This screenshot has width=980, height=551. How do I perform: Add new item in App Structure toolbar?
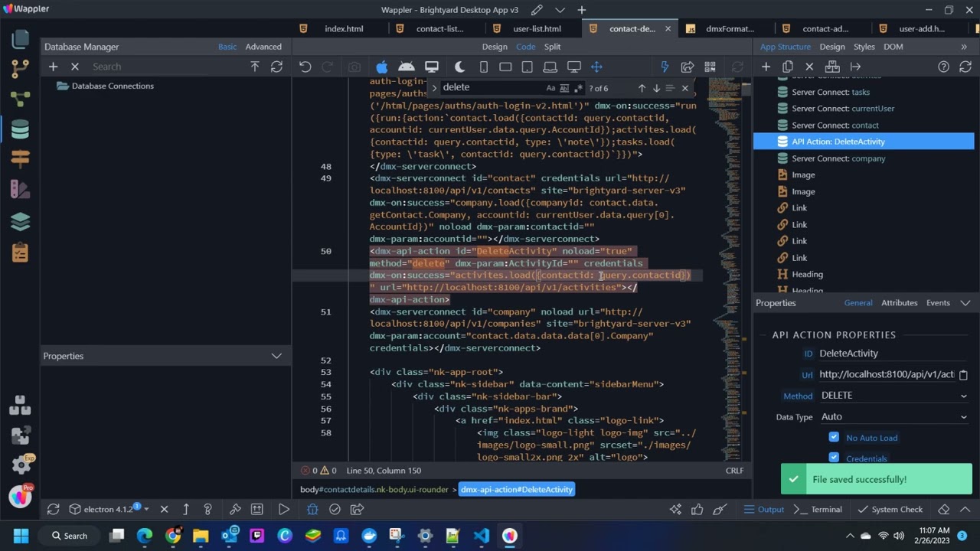point(766,67)
